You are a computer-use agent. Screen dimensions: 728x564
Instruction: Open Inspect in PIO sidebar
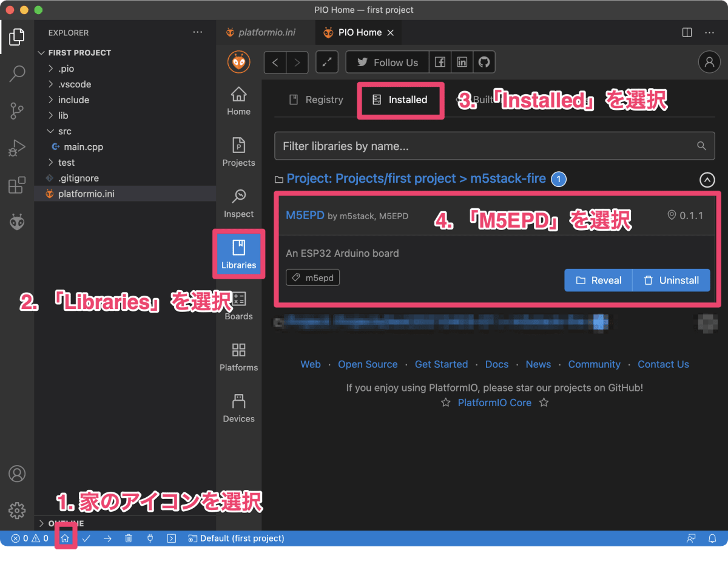tap(239, 203)
